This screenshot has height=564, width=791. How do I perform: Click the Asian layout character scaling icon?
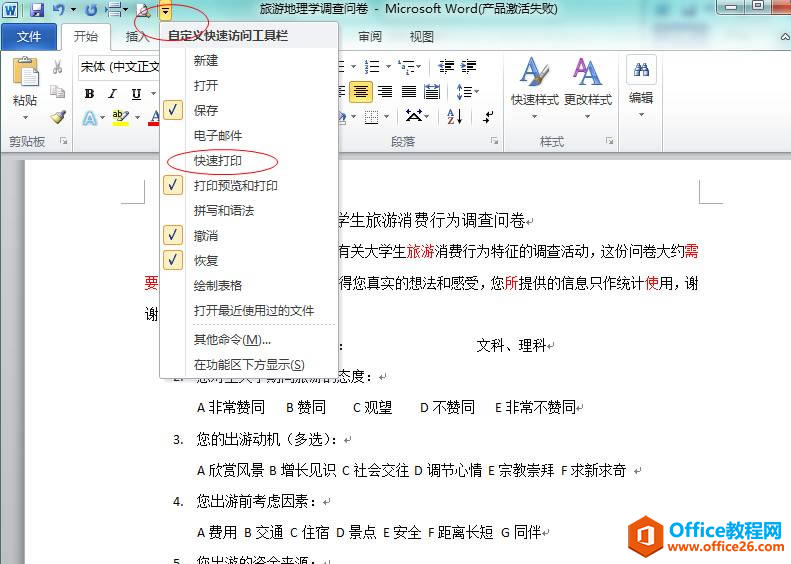[x=414, y=117]
